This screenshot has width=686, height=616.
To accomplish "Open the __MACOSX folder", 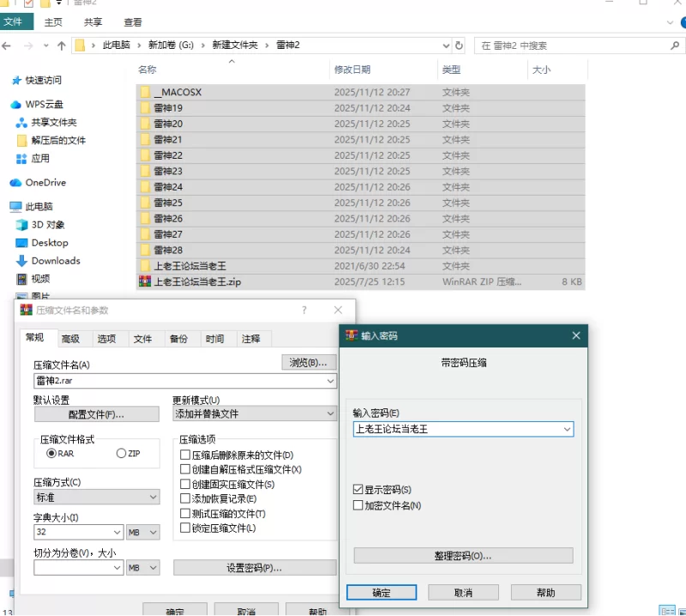I will 178,92.
